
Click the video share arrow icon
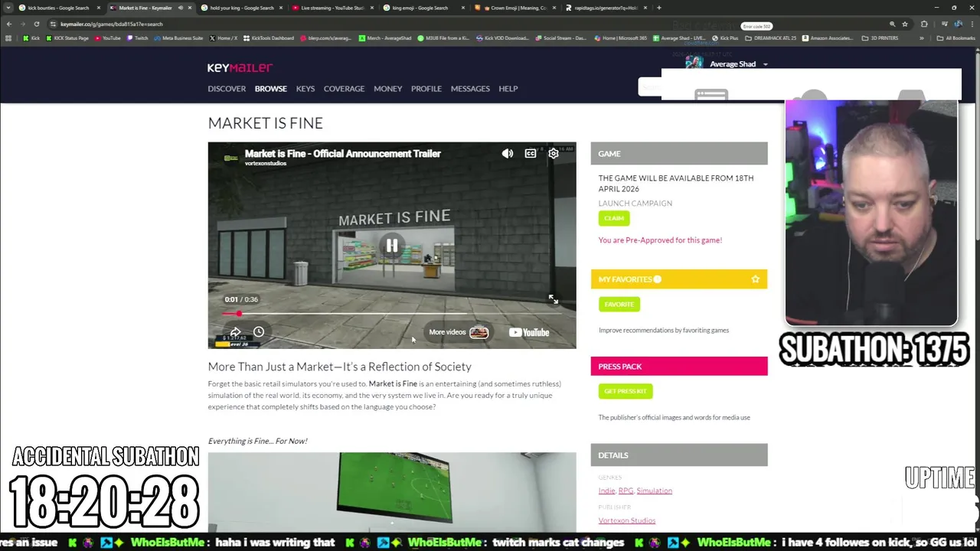(x=236, y=332)
